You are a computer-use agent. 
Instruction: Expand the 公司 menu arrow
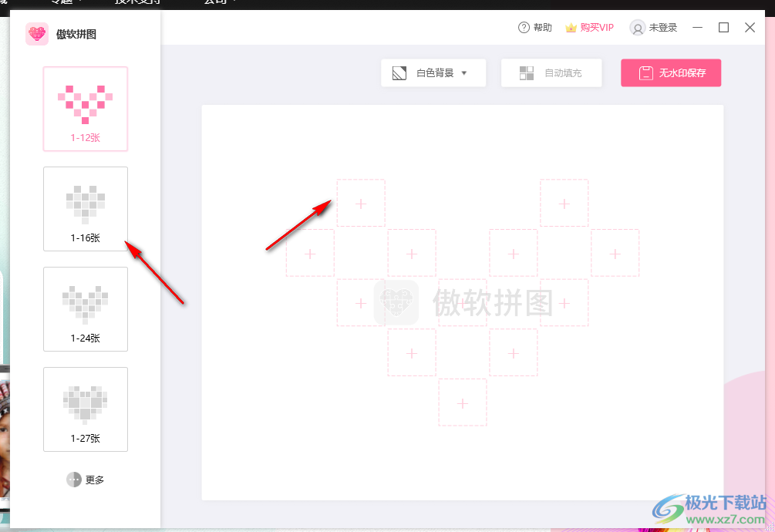pyautogui.click(x=234, y=3)
